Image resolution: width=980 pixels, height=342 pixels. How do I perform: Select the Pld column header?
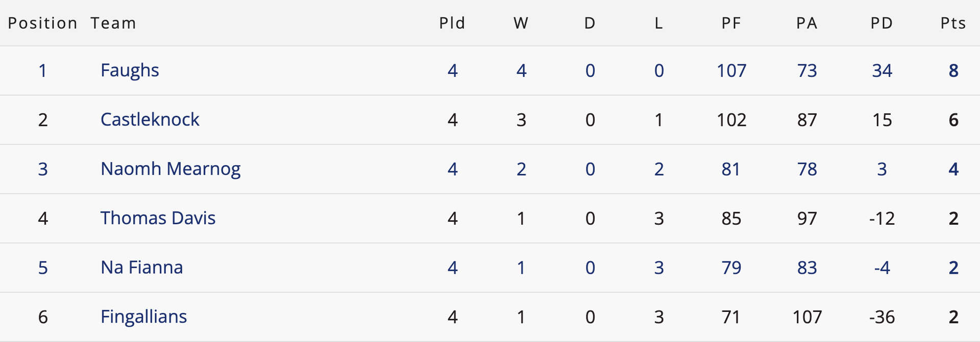pos(452,23)
